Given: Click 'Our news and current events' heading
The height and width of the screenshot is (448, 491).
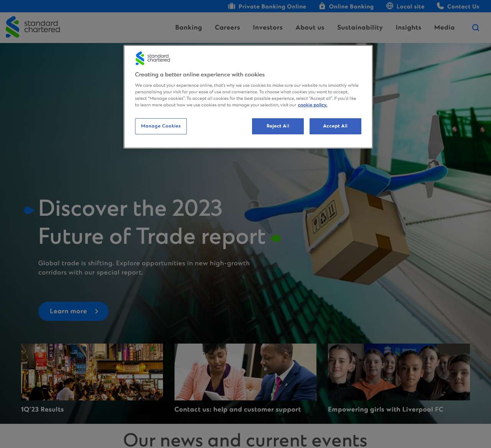Looking at the screenshot, I should (x=245, y=440).
